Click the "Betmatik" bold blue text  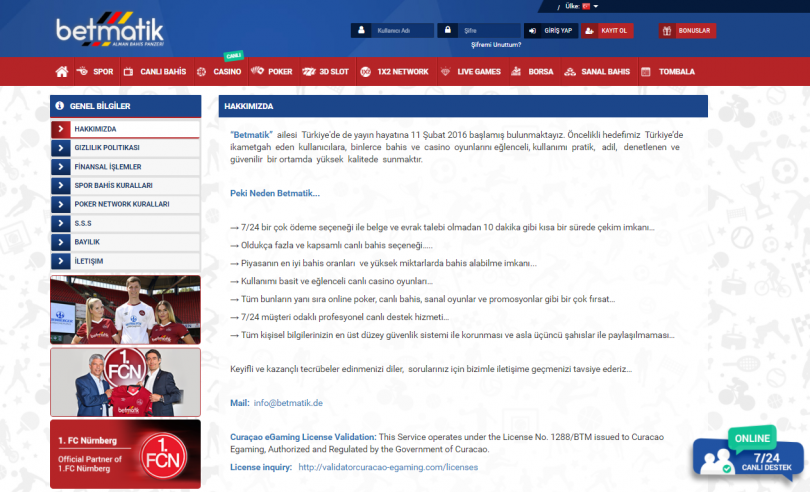pos(252,135)
